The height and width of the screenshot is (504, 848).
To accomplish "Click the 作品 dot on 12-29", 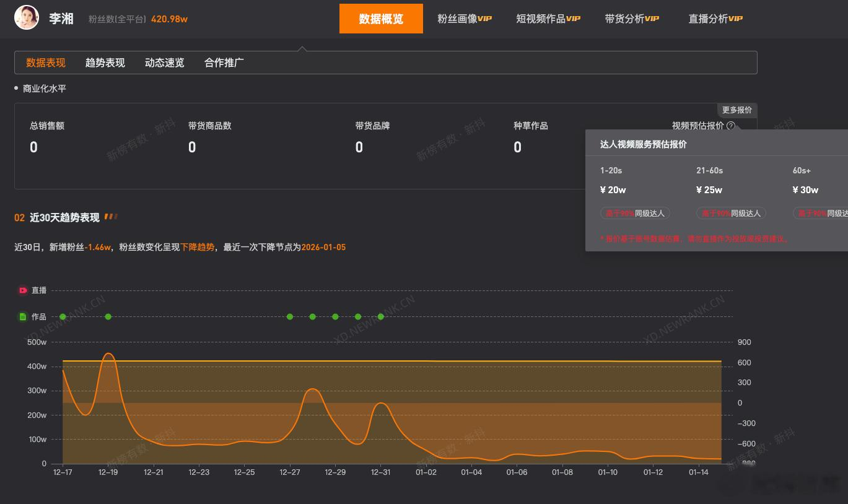I will click(x=335, y=317).
